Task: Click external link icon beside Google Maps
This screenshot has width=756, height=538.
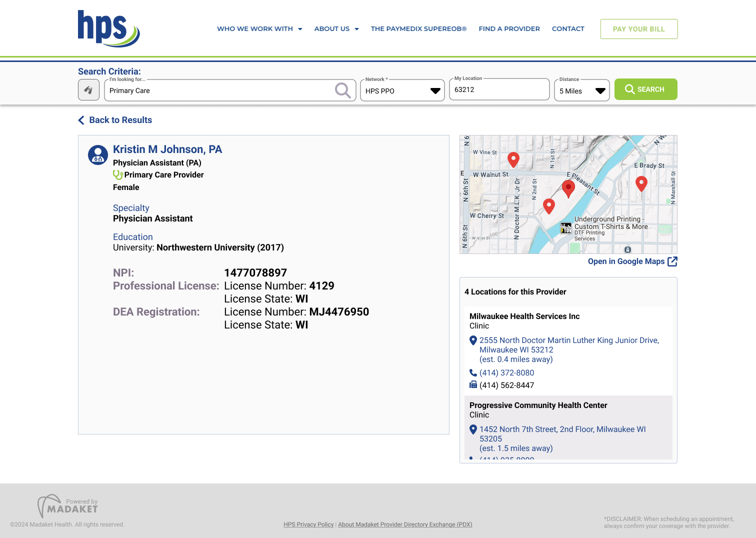Action: [672, 261]
